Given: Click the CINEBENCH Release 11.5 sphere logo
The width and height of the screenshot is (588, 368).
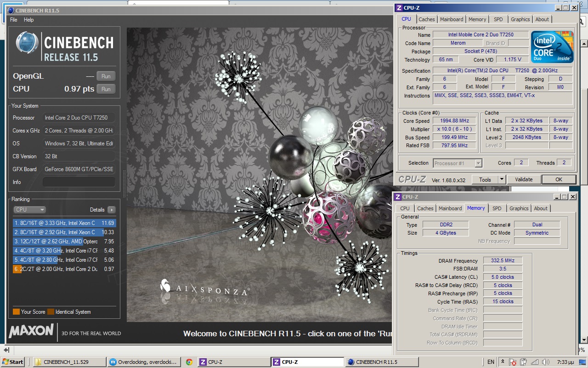Looking at the screenshot, I should point(27,43).
